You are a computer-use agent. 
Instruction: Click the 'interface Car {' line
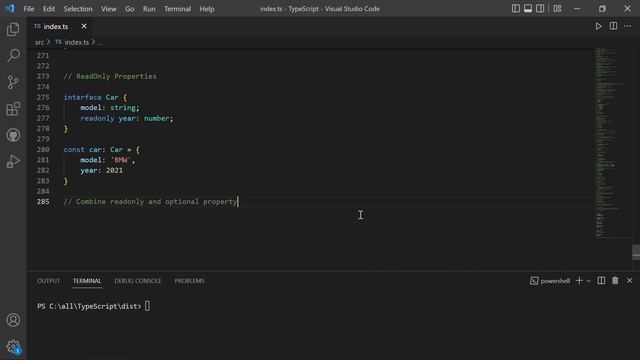[x=95, y=97]
